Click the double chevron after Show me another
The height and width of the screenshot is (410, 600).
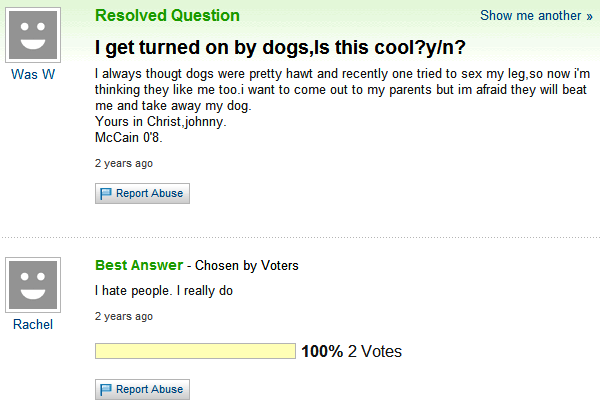589,16
